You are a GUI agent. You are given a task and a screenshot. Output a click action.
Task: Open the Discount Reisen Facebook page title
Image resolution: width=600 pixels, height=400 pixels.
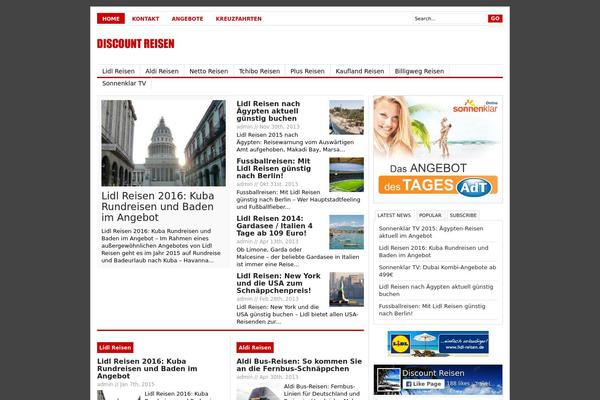point(433,373)
